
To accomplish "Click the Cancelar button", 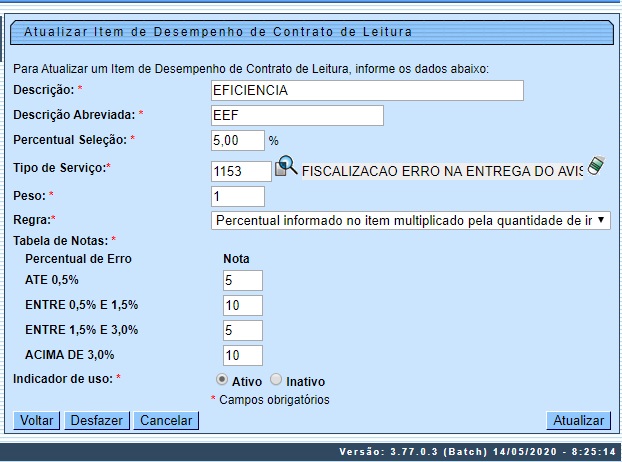I will [x=166, y=421].
